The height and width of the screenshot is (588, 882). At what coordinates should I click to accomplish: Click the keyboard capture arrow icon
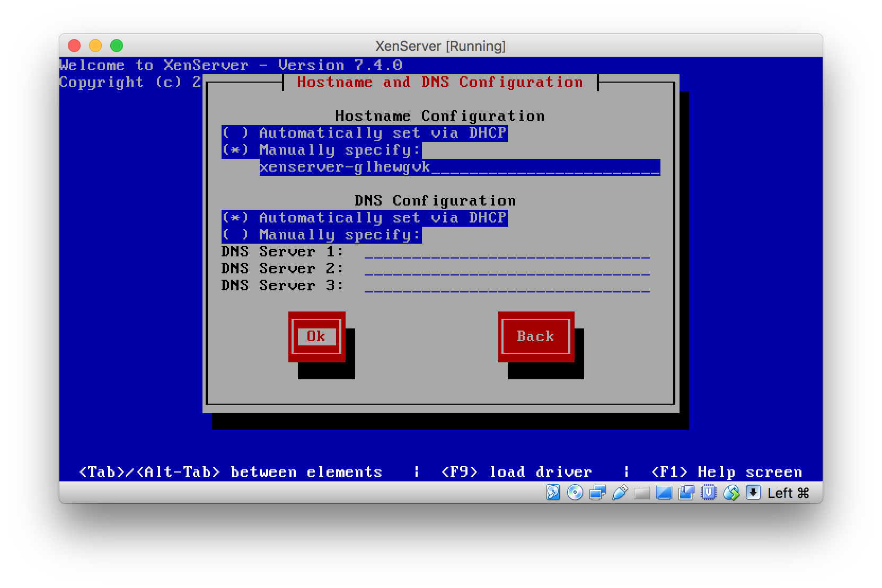[753, 493]
